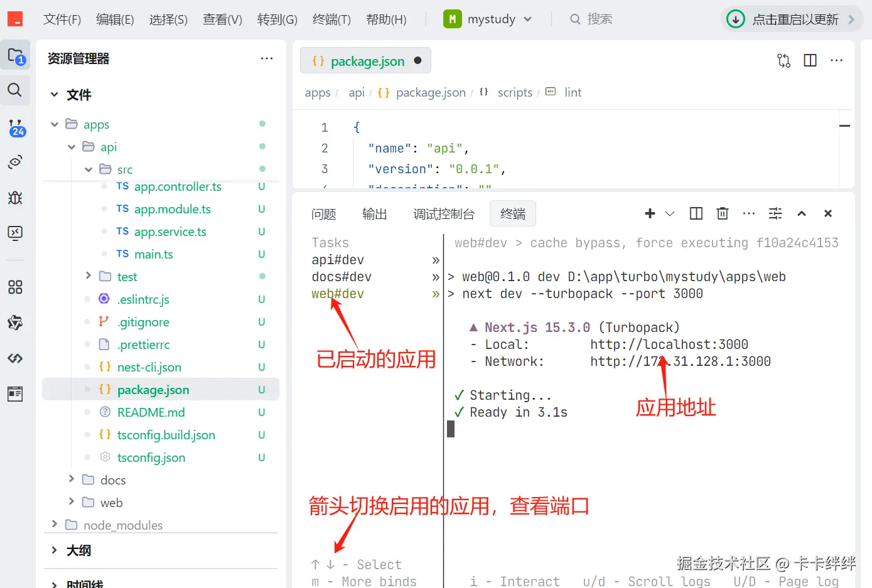Expand the 大纲 section
Screen dimensions: 872x588
click(x=55, y=550)
